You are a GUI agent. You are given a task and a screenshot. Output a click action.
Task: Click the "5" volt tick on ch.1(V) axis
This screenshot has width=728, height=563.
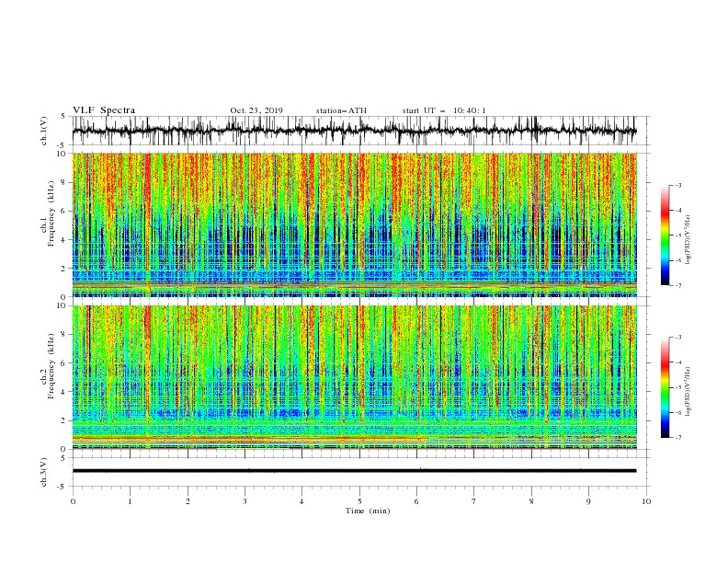coord(63,117)
